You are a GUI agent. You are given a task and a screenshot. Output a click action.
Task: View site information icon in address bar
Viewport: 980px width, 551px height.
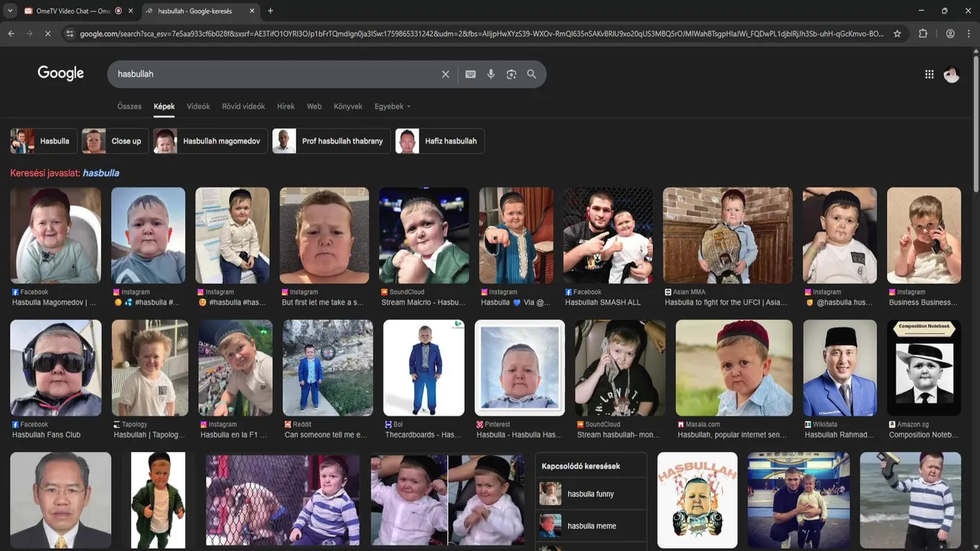pyautogui.click(x=70, y=34)
